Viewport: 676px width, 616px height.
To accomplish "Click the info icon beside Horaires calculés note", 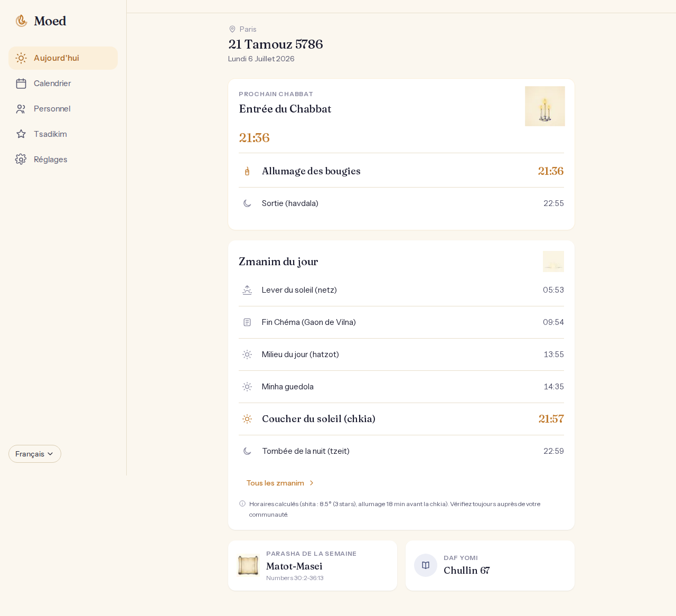I will click(x=242, y=503).
